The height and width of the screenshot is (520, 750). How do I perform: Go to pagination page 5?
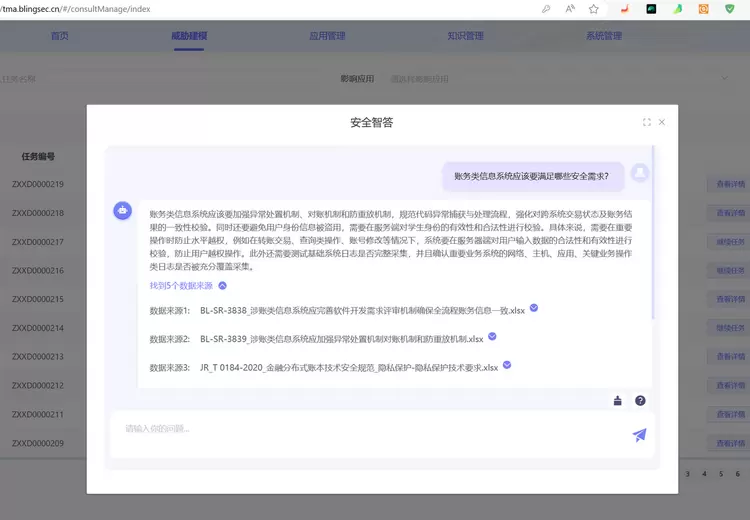(723, 474)
